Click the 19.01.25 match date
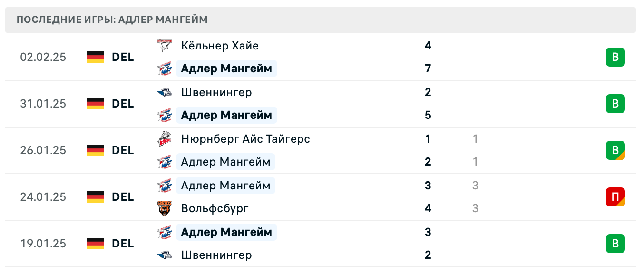644x275 pixels. pos(43,244)
